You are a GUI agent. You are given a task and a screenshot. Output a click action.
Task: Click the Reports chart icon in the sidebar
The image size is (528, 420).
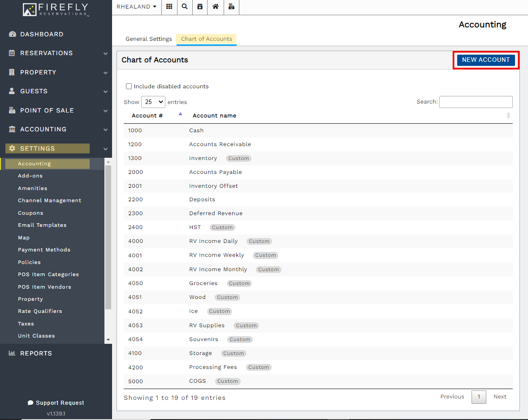12,353
